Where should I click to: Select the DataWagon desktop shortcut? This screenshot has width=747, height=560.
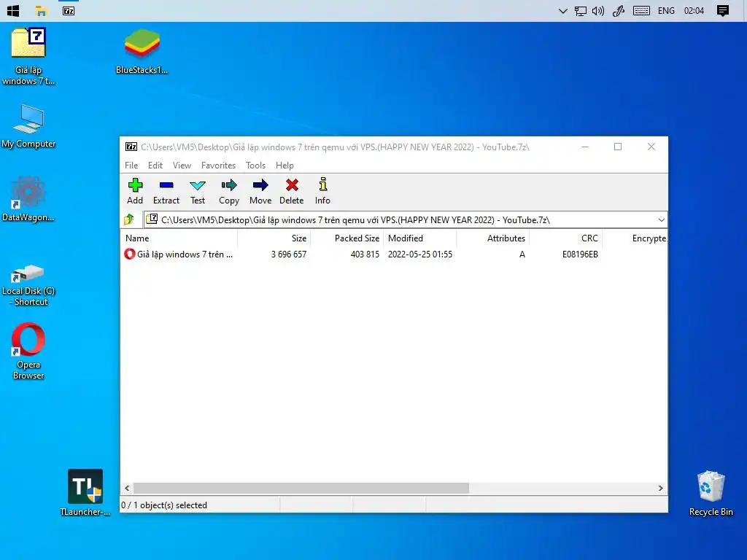click(x=28, y=199)
